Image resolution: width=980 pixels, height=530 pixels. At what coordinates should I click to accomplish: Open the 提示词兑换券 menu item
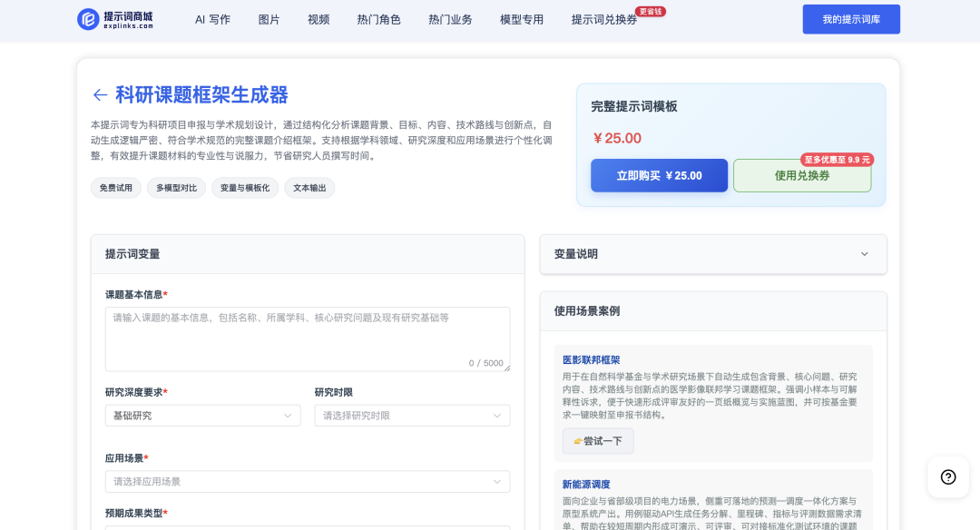tap(603, 19)
